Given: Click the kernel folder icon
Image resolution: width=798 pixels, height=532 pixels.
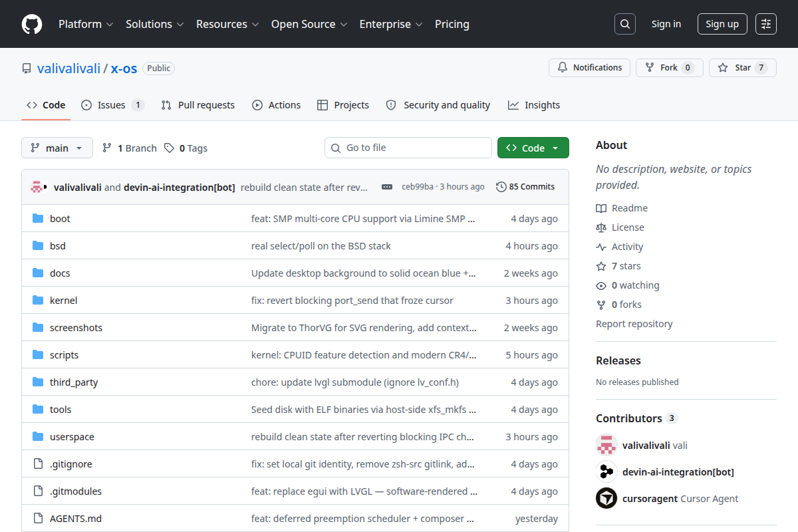Looking at the screenshot, I should coord(38,301).
